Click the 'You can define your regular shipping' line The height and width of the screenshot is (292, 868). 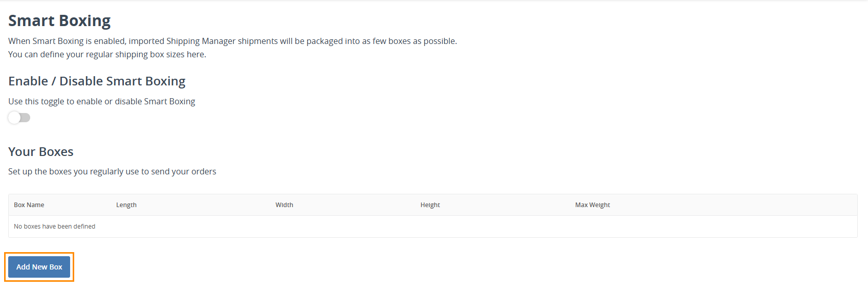tap(107, 54)
